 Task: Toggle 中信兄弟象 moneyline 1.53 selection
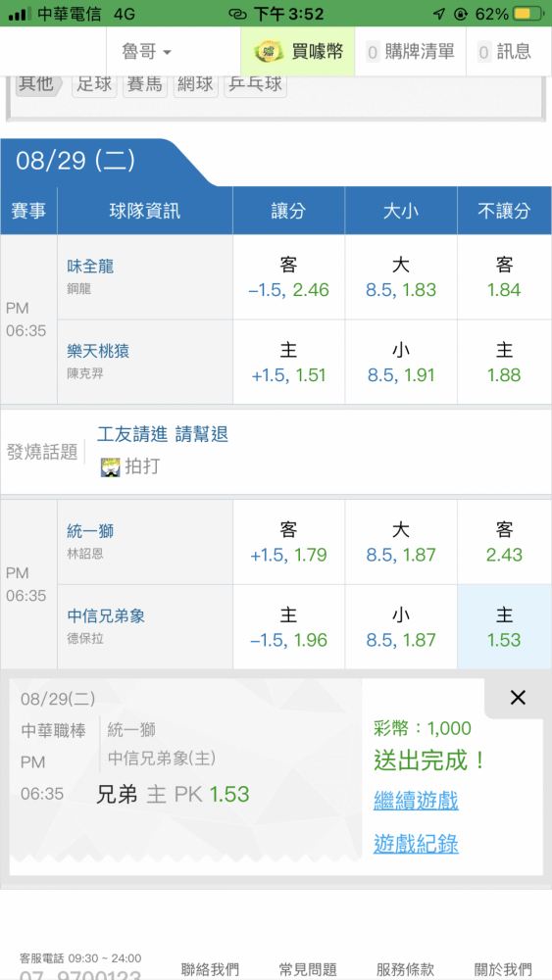[x=505, y=627]
